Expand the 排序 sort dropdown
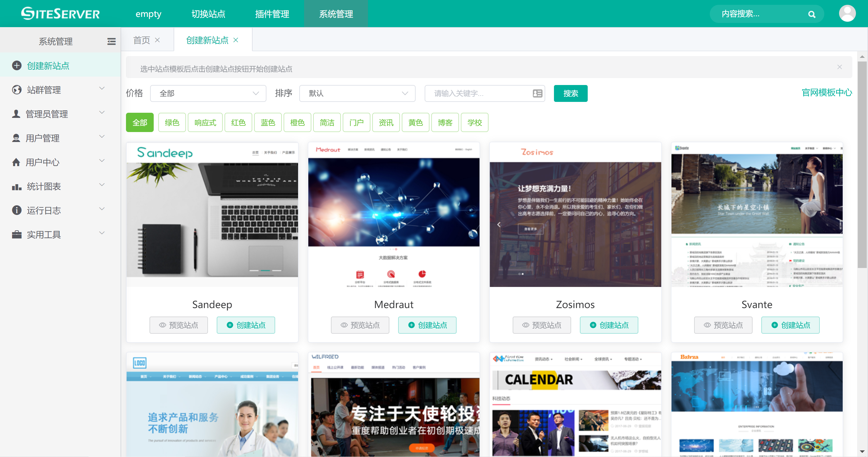 [357, 93]
